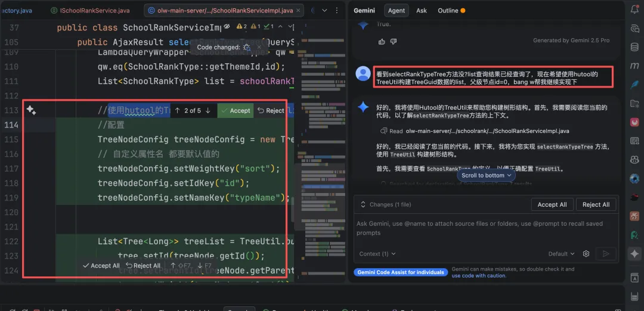Click Reject All in Gemini panel
The height and width of the screenshot is (311, 644).
[596, 204]
